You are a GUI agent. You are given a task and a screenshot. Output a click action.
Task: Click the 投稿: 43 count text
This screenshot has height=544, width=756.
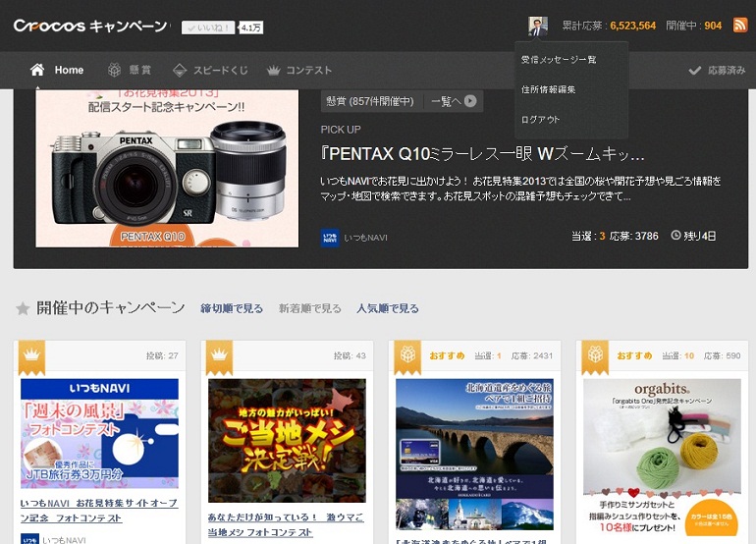click(x=350, y=355)
